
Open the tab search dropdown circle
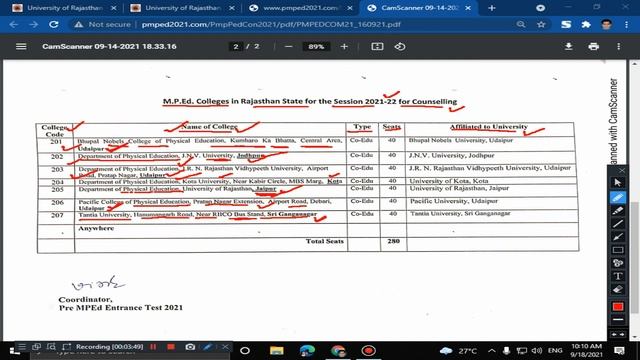(x=540, y=8)
